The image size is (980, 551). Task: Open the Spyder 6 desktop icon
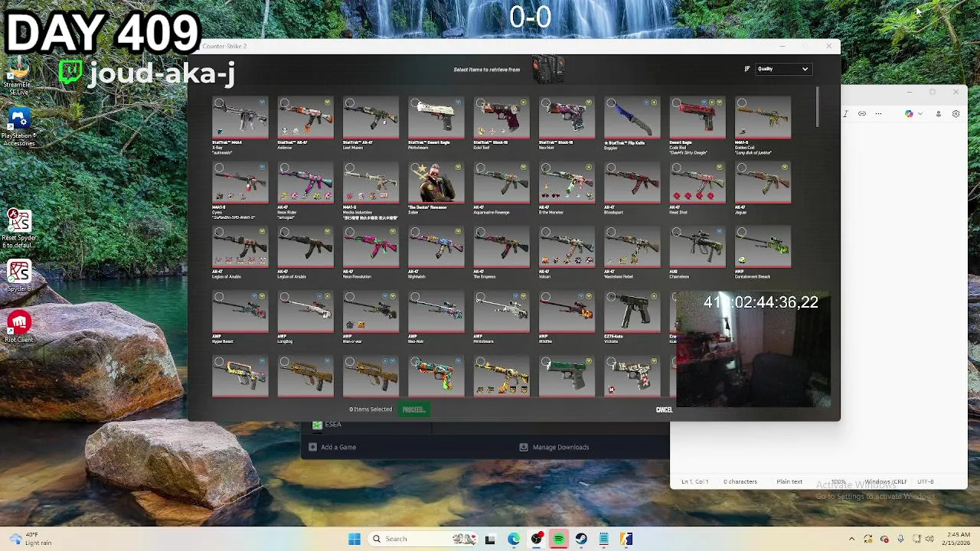click(x=19, y=276)
